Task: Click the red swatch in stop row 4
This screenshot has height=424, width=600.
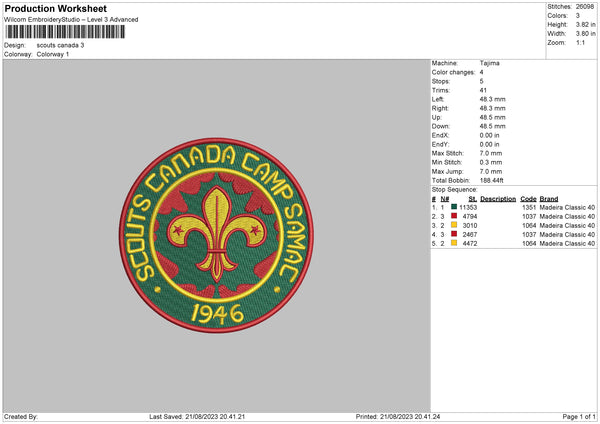Action: click(x=454, y=234)
